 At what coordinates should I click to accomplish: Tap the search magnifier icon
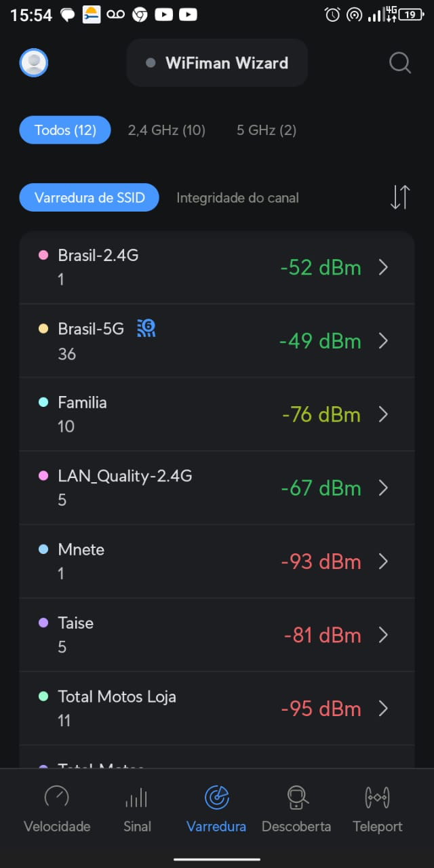click(400, 63)
